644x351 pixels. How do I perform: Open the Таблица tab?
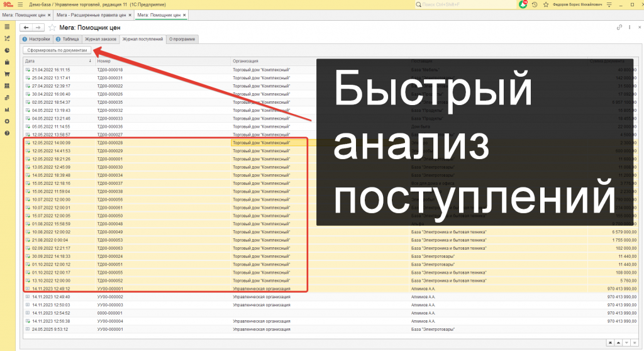click(67, 39)
